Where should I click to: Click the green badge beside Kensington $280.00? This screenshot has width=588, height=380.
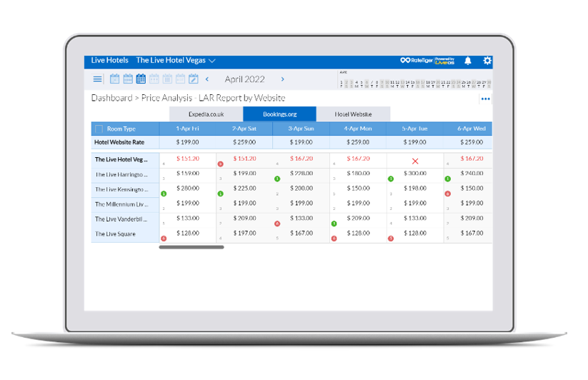tap(164, 194)
